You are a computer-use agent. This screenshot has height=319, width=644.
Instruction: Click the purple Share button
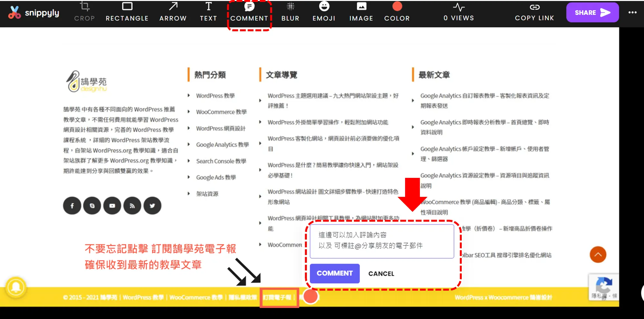point(592,13)
